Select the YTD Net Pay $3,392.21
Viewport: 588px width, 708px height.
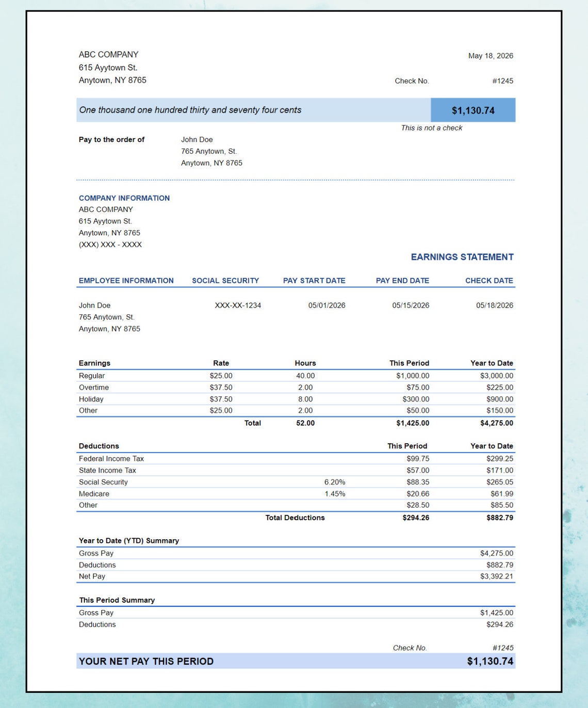(497, 576)
